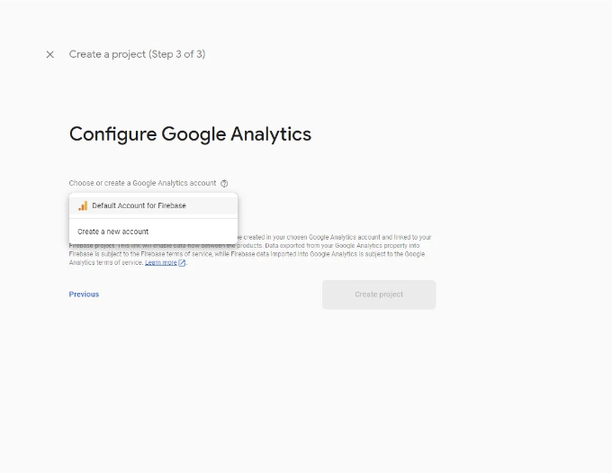Image resolution: width=612 pixels, height=473 pixels.
Task: Open the help tooltip question mark icon
Action: tap(224, 183)
